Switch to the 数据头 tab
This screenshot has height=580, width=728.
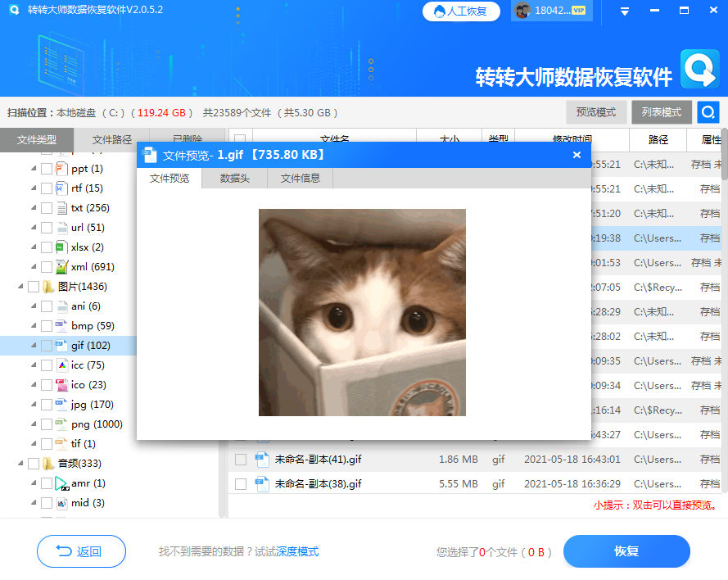pyautogui.click(x=234, y=177)
